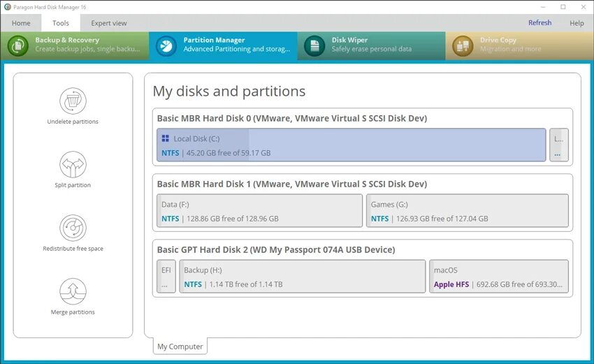Open the Drive Copy orange icon
This screenshot has width=594, height=364.
click(463, 46)
